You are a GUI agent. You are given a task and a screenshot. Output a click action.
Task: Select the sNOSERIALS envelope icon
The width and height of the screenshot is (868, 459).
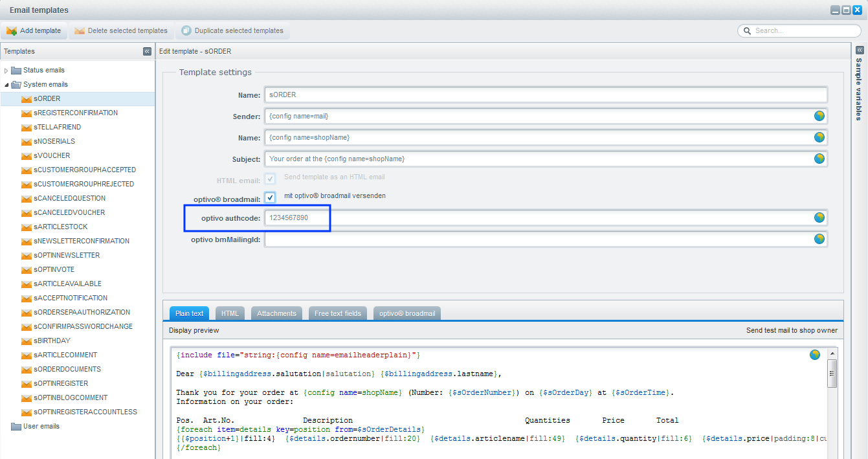click(27, 142)
